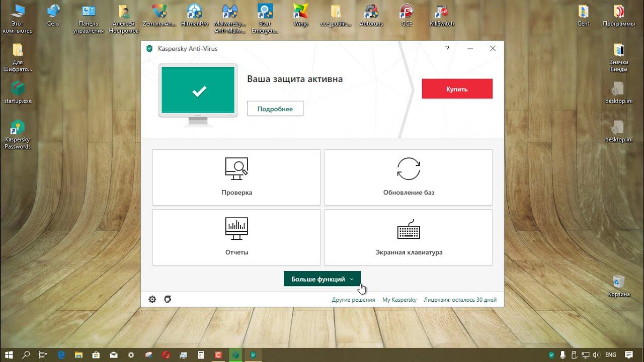This screenshot has height=362, width=644.
Task: Select Kaspersky Passwords desktop icon
Action: coord(18,135)
